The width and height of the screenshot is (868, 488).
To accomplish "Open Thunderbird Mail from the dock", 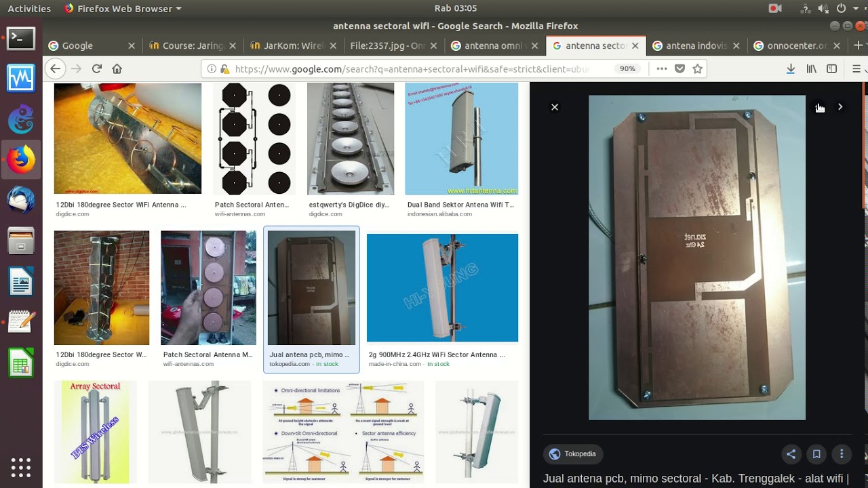I will [x=21, y=201].
